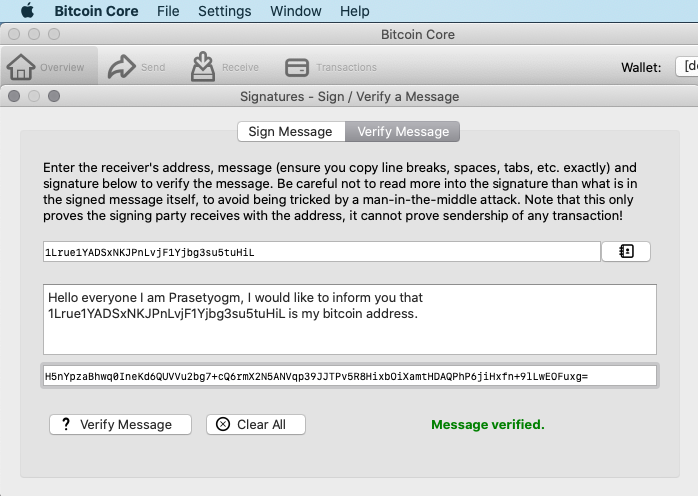Click the circled X icon on Clear All
This screenshot has height=496, width=698.
click(x=223, y=424)
